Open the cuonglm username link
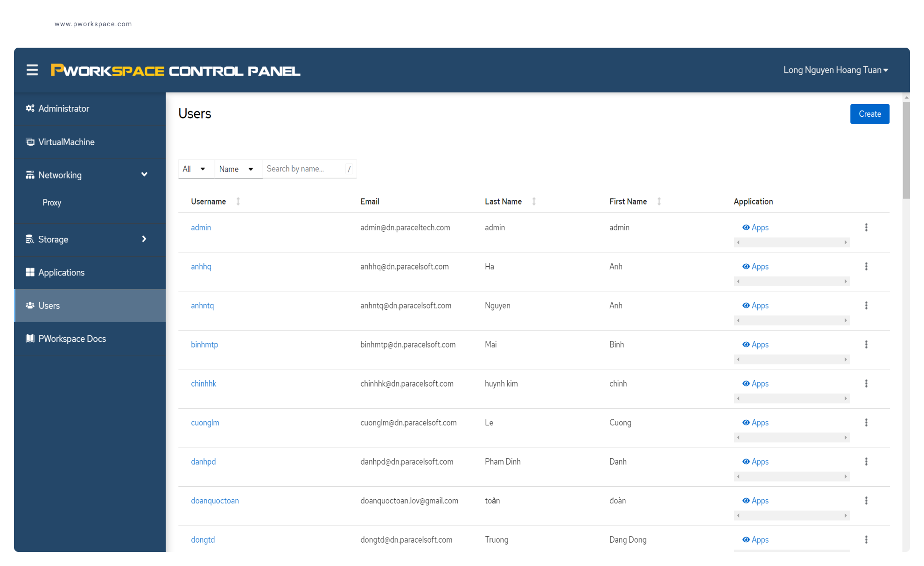This screenshot has width=924, height=566. pyautogui.click(x=205, y=423)
